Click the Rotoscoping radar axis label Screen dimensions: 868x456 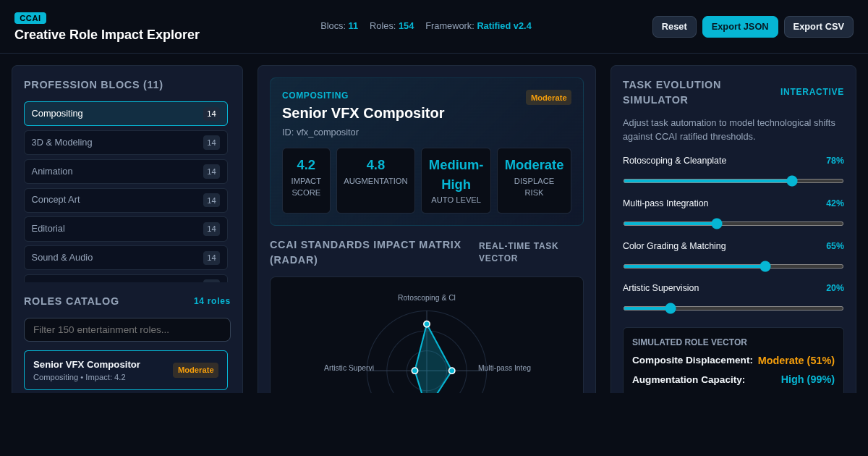coord(427,297)
